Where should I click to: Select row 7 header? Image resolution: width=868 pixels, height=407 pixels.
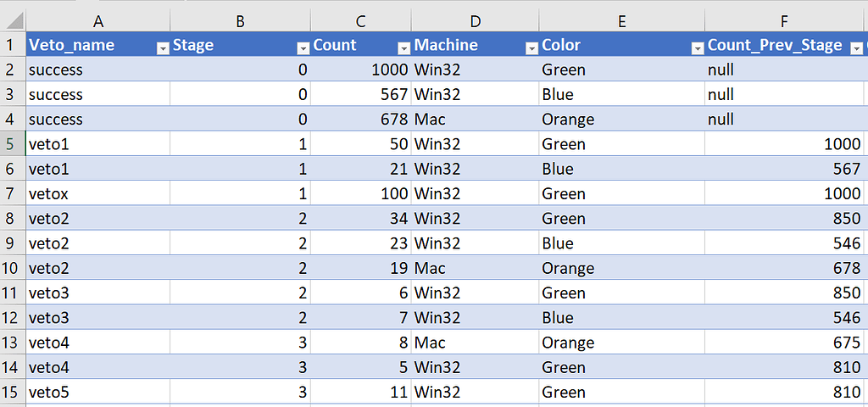click(12, 193)
